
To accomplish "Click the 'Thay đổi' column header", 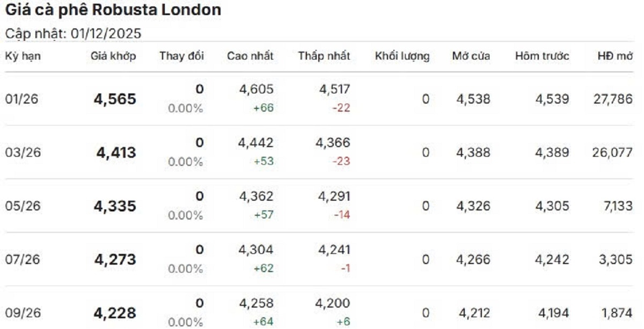I will click(x=181, y=56).
